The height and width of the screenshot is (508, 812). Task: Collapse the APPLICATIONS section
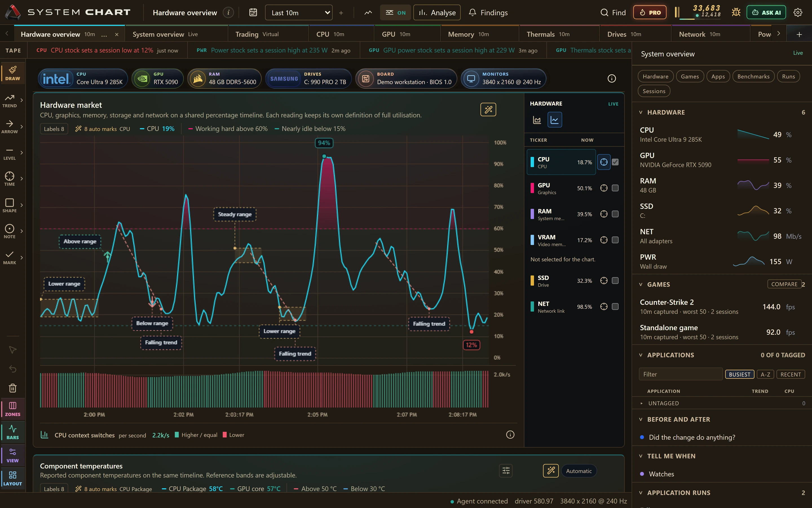641,355
